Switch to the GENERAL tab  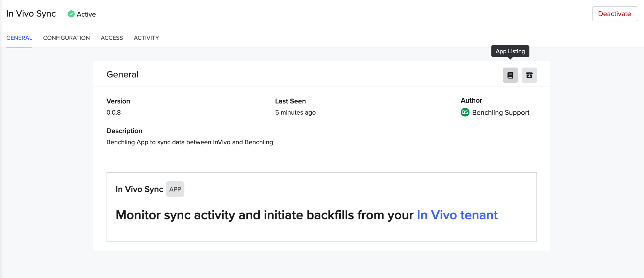point(19,38)
